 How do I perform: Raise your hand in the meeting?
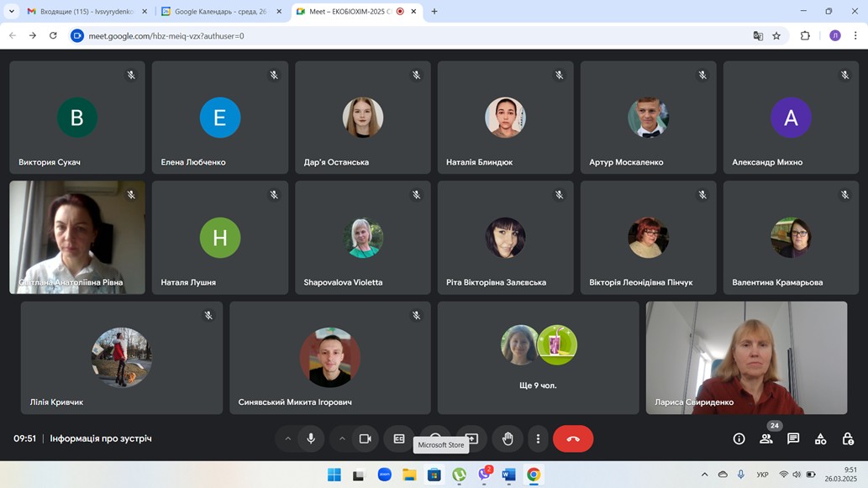pos(508,438)
